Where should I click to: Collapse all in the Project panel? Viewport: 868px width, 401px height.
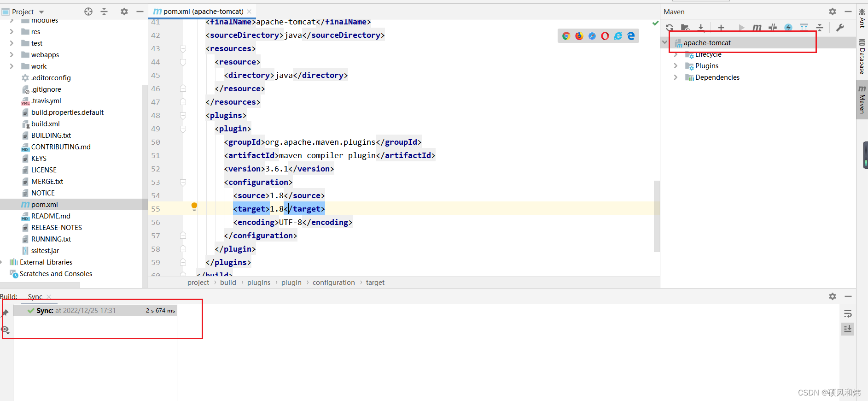(104, 12)
